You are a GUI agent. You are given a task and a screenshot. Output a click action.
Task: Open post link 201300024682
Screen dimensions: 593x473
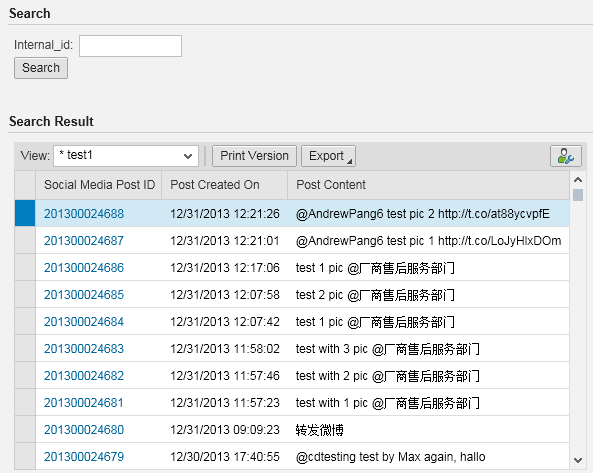point(84,376)
